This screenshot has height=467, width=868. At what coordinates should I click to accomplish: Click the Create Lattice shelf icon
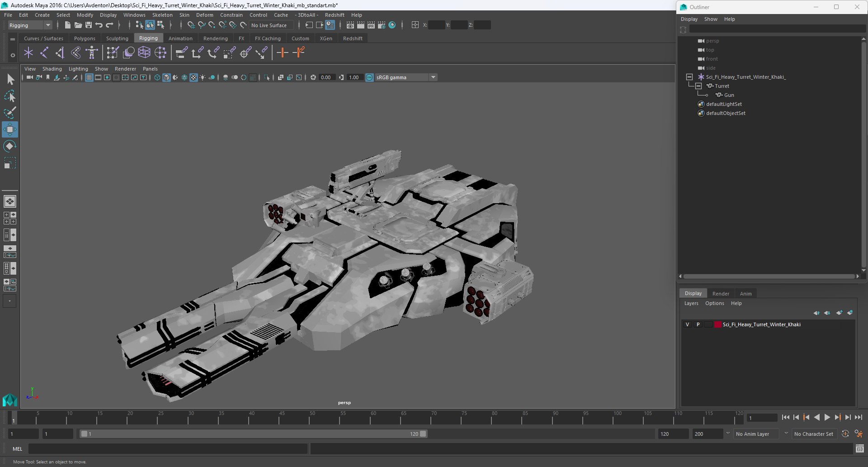pyautogui.click(x=144, y=53)
